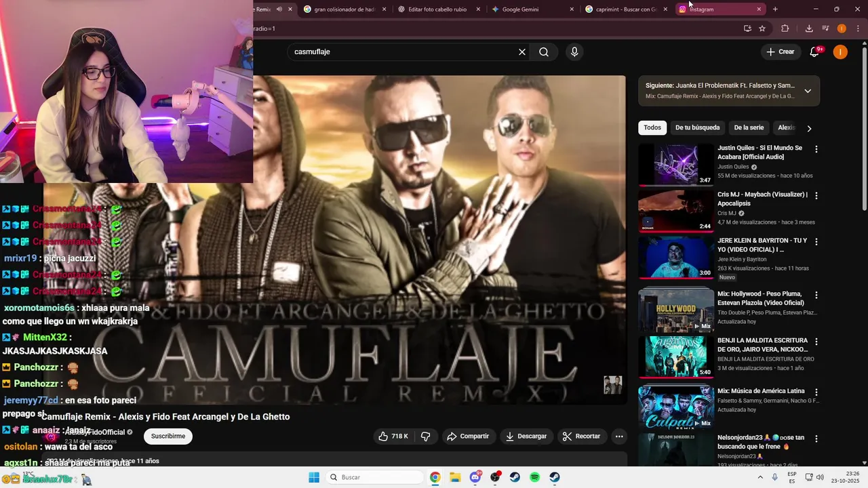Open File Explorer from the taskbar
Screen dimensions: 868x488
click(455, 477)
